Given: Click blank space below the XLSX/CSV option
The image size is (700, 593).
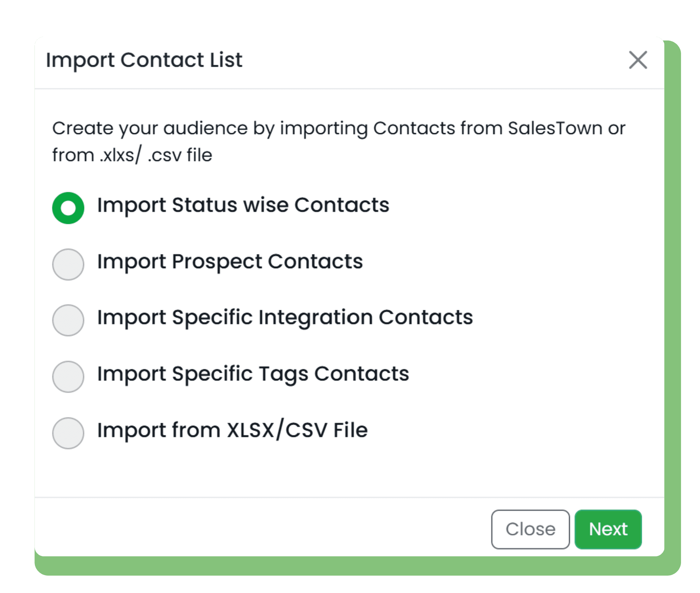Looking at the screenshot, I should pos(336,474).
